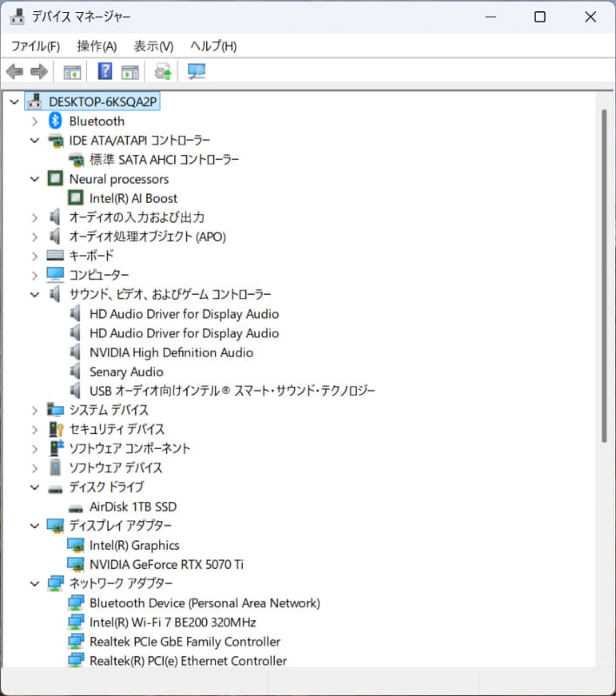Expand オーディオの入力および出力 category
The width and height of the screenshot is (616, 696).
pyautogui.click(x=35, y=217)
